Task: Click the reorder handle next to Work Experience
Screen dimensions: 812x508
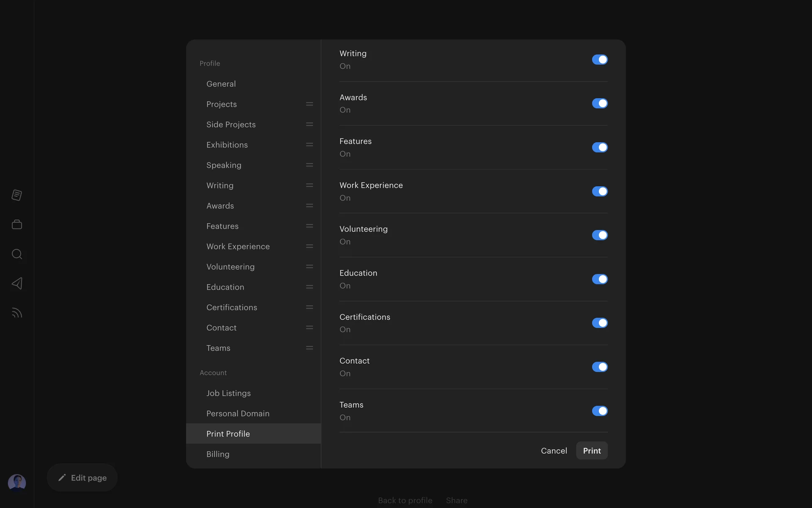Action: [x=310, y=246]
